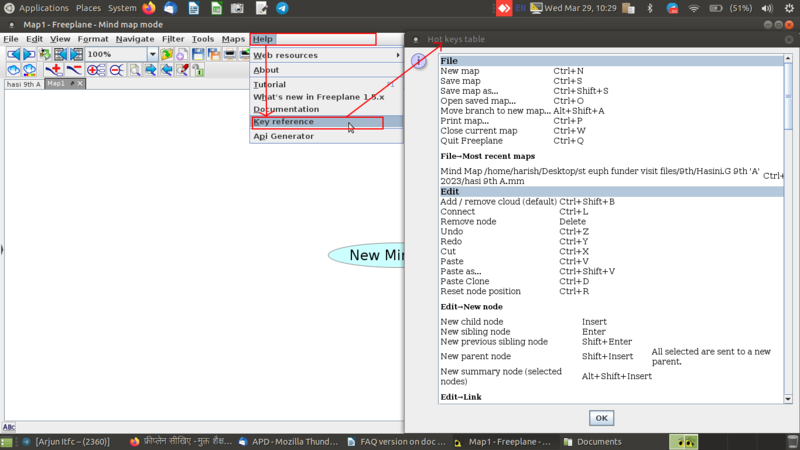Screen dimensions: 800x450
Task: Click the back-in-history film arrow icon
Action: (61, 54)
